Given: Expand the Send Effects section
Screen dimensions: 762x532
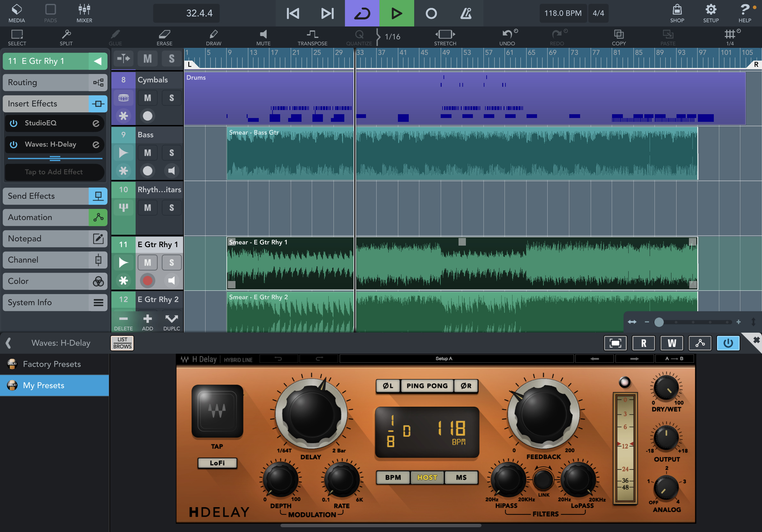Looking at the screenshot, I should pyautogui.click(x=55, y=196).
